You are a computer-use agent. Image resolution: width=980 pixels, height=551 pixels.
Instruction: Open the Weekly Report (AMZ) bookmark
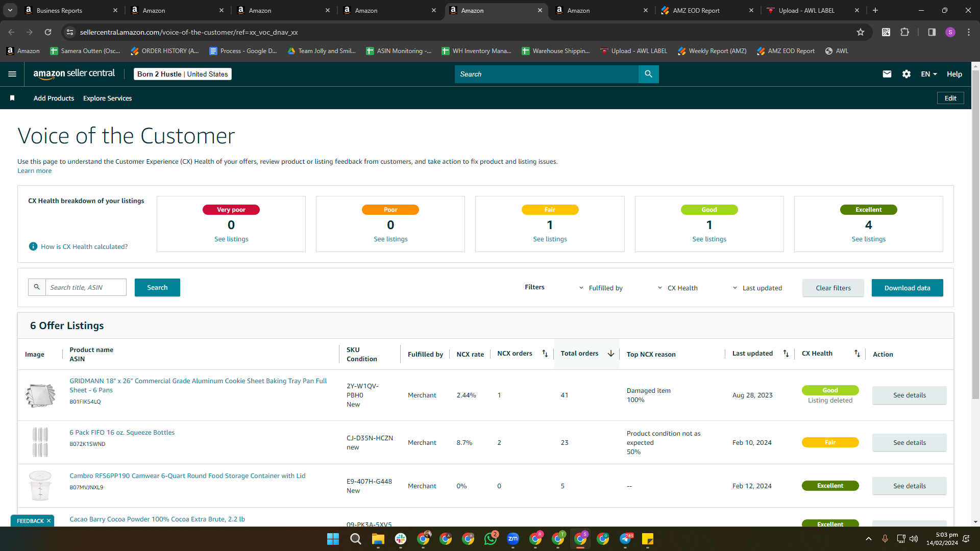pos(712,51)
